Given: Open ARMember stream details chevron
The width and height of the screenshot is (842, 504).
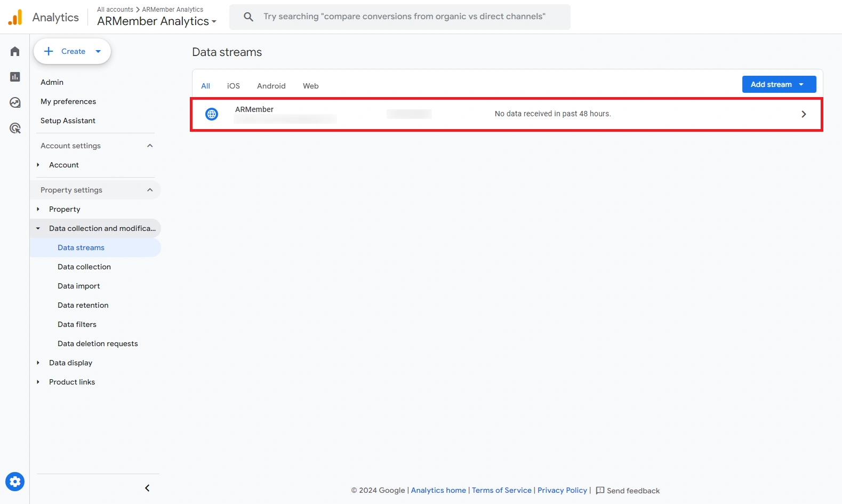Looking at the screenshot, I should 804,114.
